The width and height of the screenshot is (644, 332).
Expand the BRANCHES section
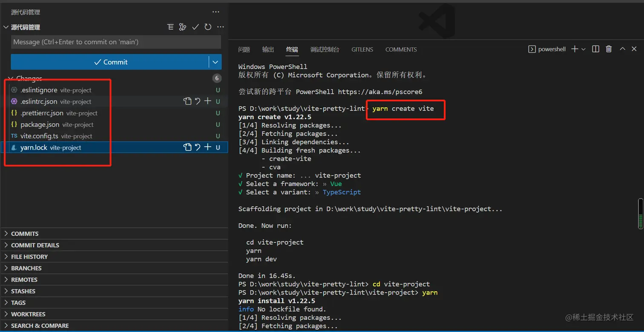coord(114,268)
